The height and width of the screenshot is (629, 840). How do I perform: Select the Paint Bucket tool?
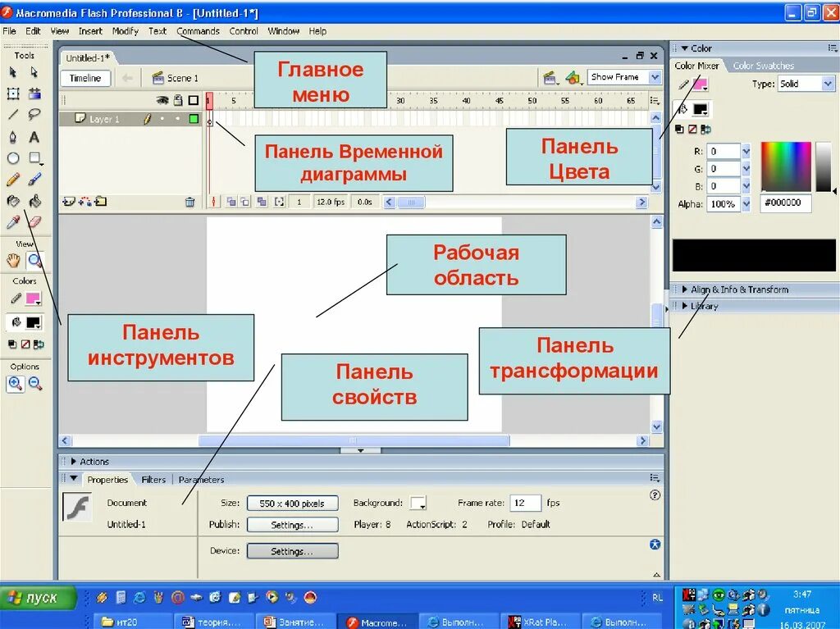coord(34,201)
